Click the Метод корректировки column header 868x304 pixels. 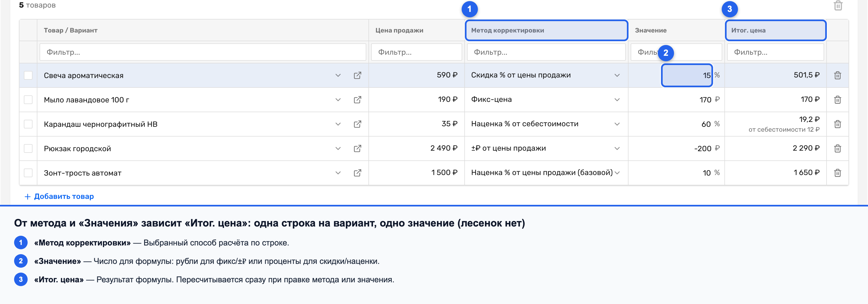pyautogui.click(x=546, y=30)
